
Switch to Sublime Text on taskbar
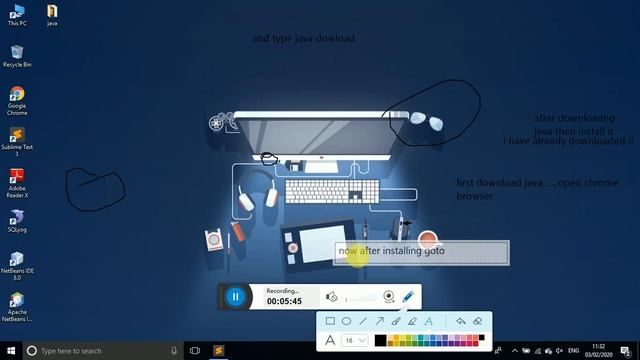click(x=219, y=351)
